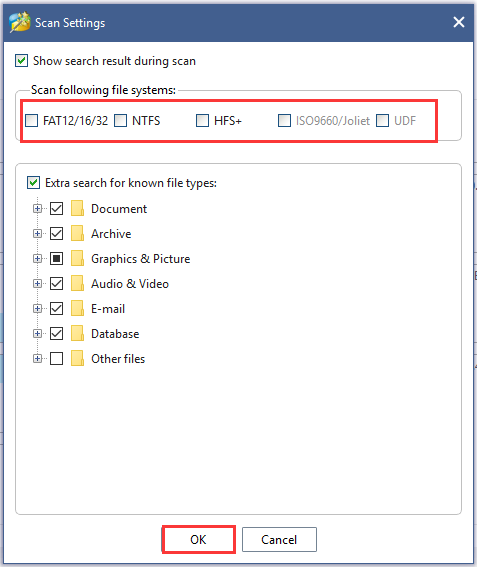
Task: Click the Database folder icon
Action: pos(77,333)
